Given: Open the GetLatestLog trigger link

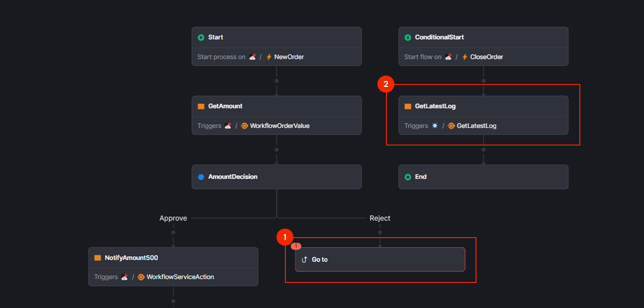Looking at the screenshot, I should tap(477, 126).
